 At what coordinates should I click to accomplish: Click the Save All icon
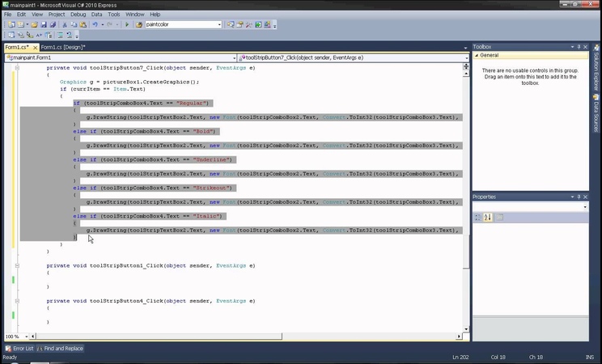click(x=53, y=24)
